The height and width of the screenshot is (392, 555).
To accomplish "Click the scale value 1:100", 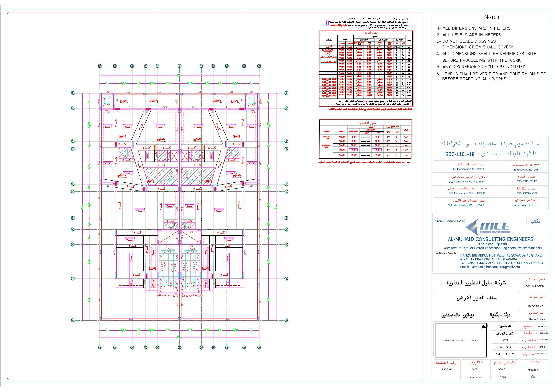I will pos(503,377).
